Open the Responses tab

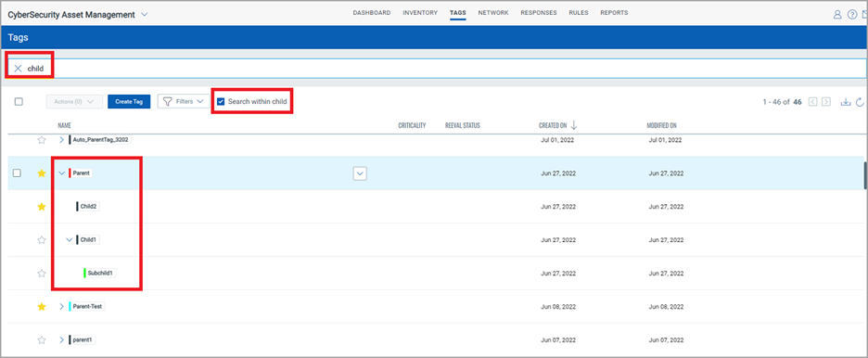(539, 13)
